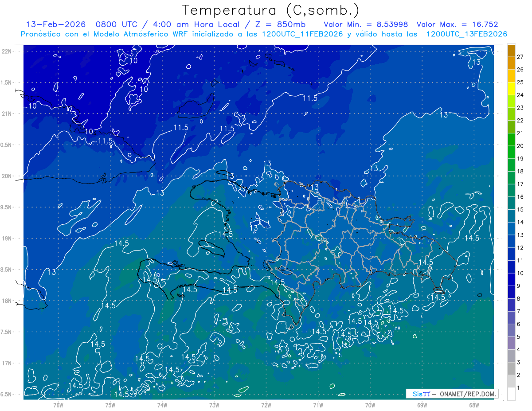Click the '4' color scale label
Screen dimensions: 532x411
(x=518, y=350)
